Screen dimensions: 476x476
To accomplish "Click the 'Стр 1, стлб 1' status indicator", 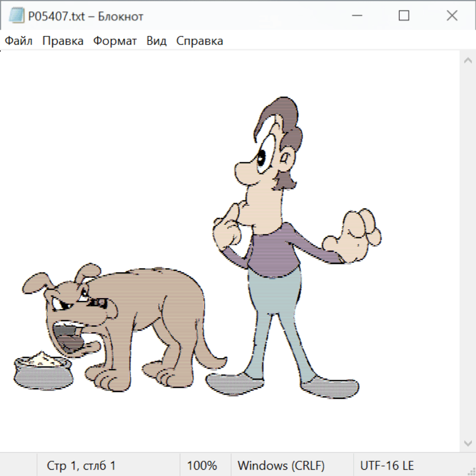I will click(81, 466).
